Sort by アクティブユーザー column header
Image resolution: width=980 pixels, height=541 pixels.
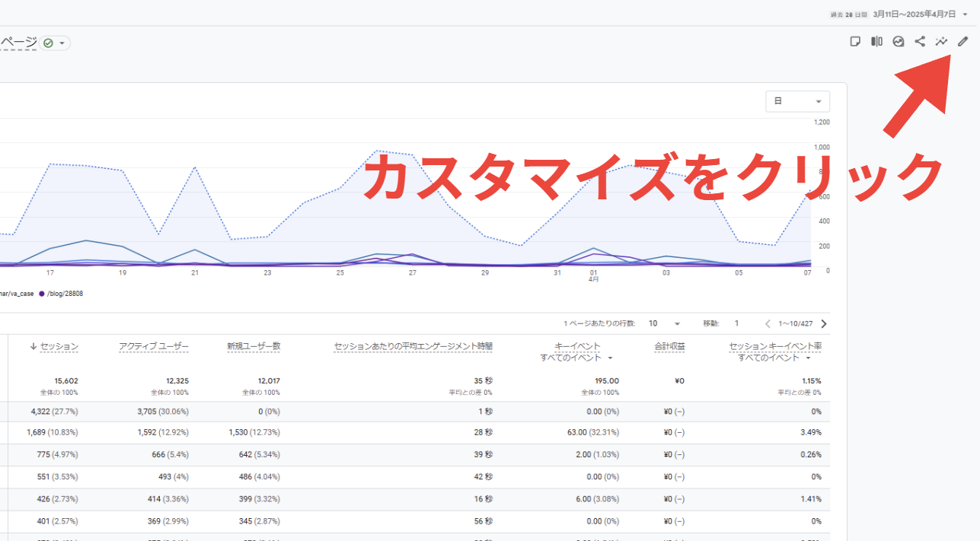(x=154, y=346)
